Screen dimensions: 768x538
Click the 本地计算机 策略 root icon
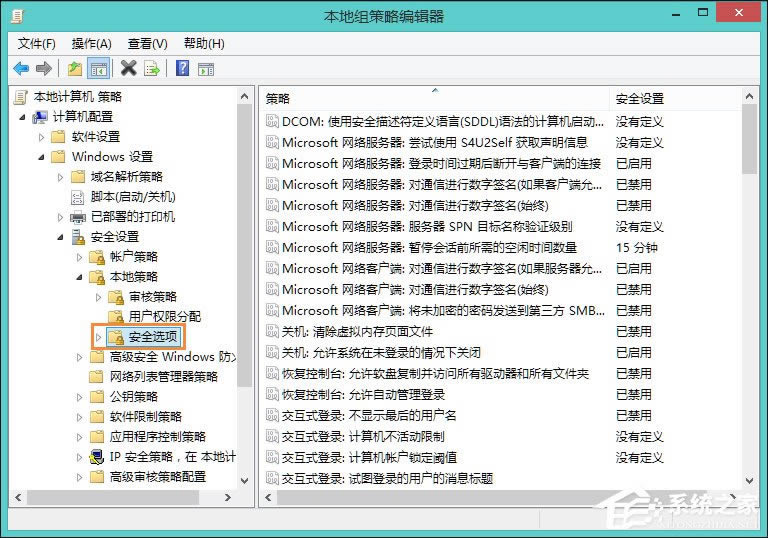pos(21,97)
